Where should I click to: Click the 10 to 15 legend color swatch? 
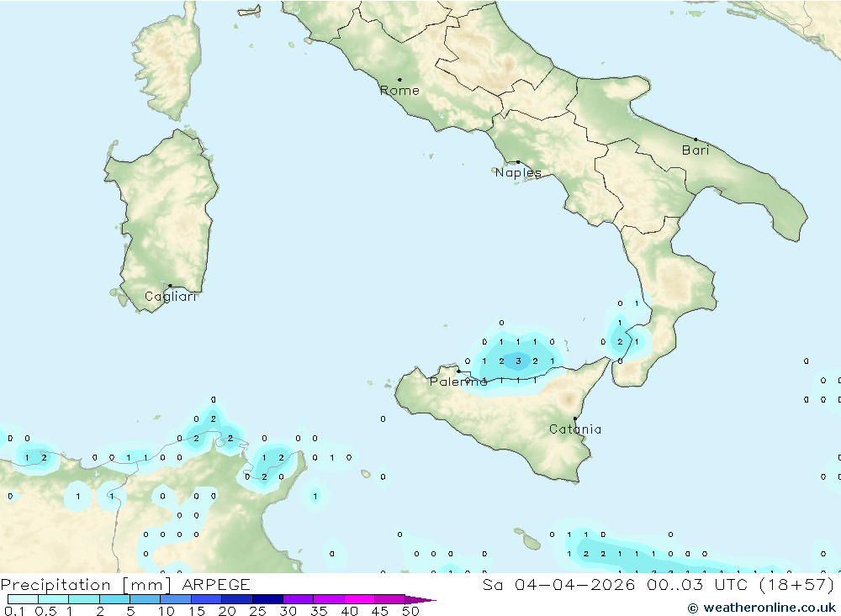(176, 599)
